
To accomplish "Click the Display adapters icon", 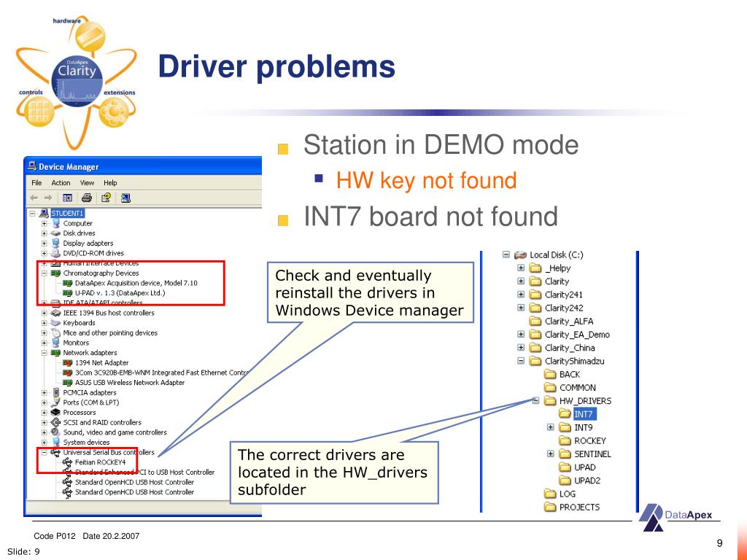I will (x=55, y=244).
